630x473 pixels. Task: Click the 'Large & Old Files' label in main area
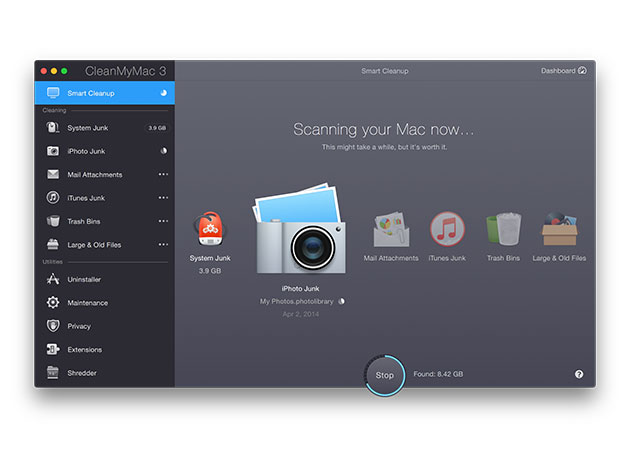[559, 258]
